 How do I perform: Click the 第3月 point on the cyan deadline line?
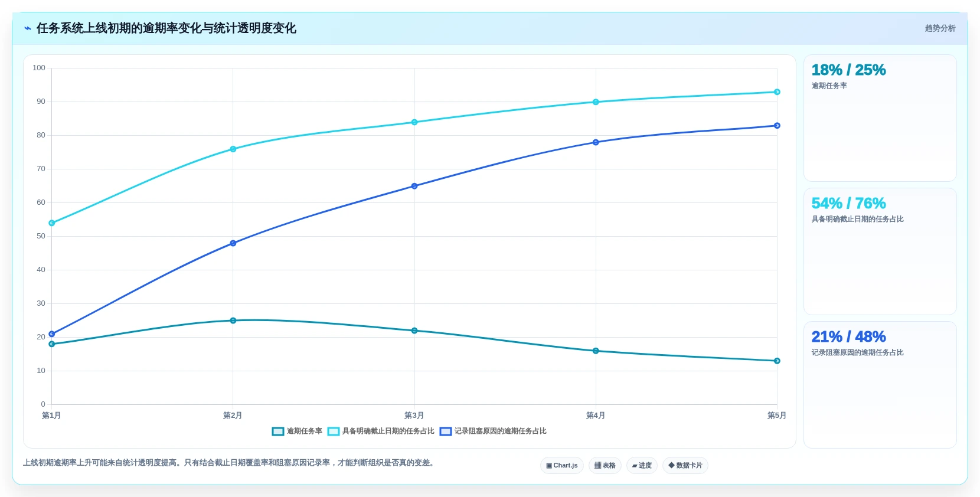(414, 122)
